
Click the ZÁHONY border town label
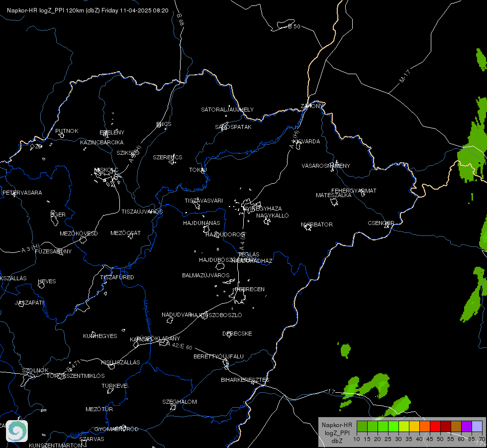(312, 106)
